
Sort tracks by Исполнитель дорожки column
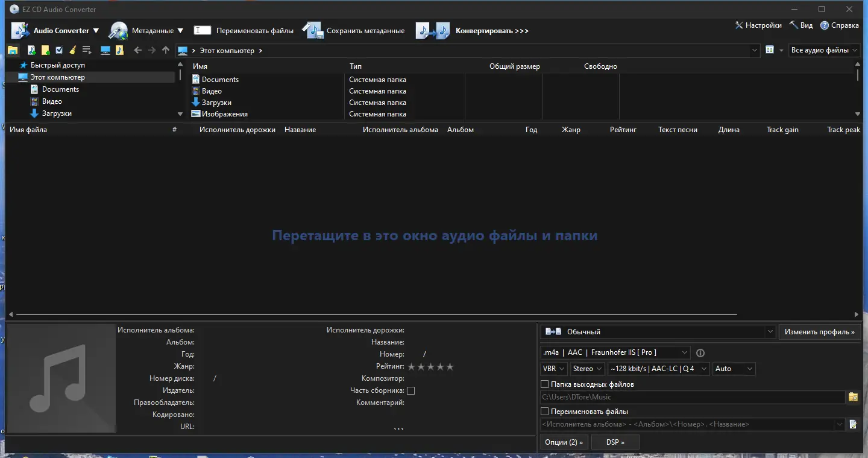tap(237, 130)
